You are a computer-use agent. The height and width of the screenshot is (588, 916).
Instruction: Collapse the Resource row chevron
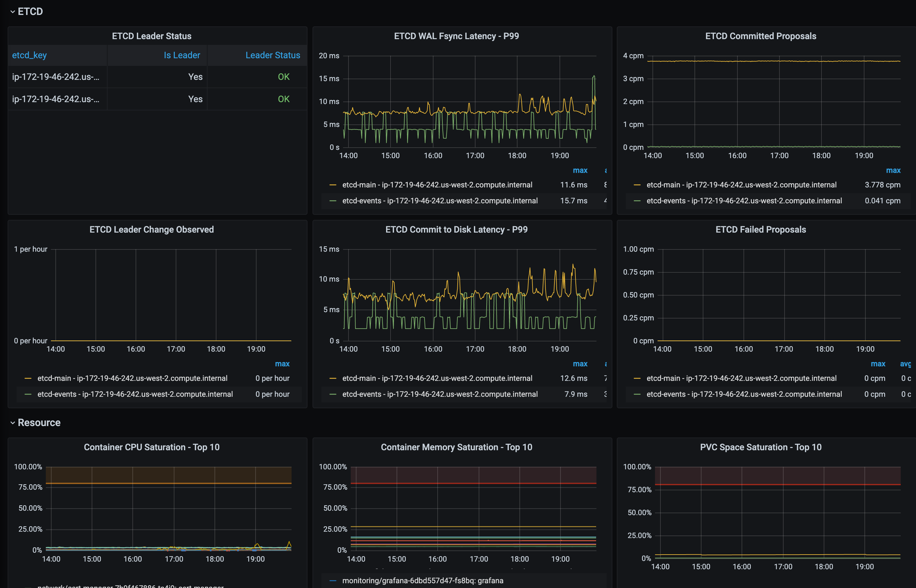pos(13,423)
